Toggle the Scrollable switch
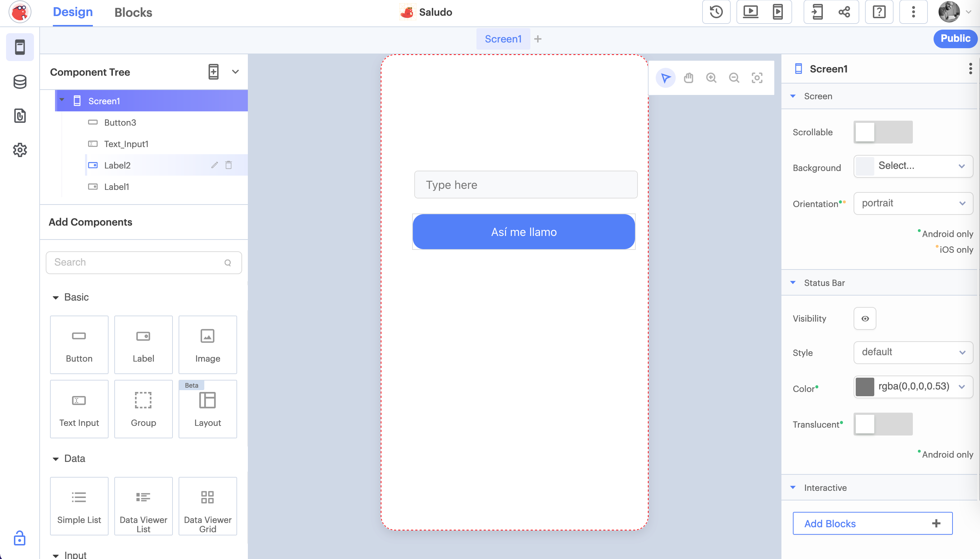This screenshot has height=559, width=980. point(882,132)
